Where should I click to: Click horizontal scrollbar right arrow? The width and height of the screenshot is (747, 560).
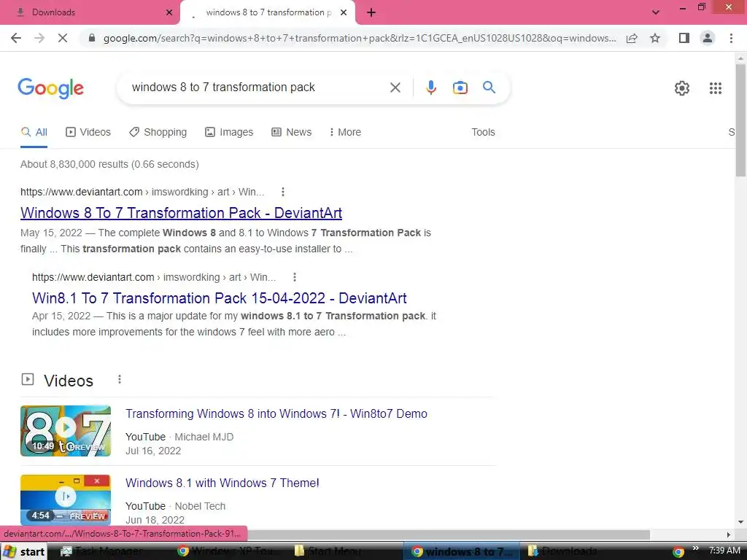tap(729, 534)
